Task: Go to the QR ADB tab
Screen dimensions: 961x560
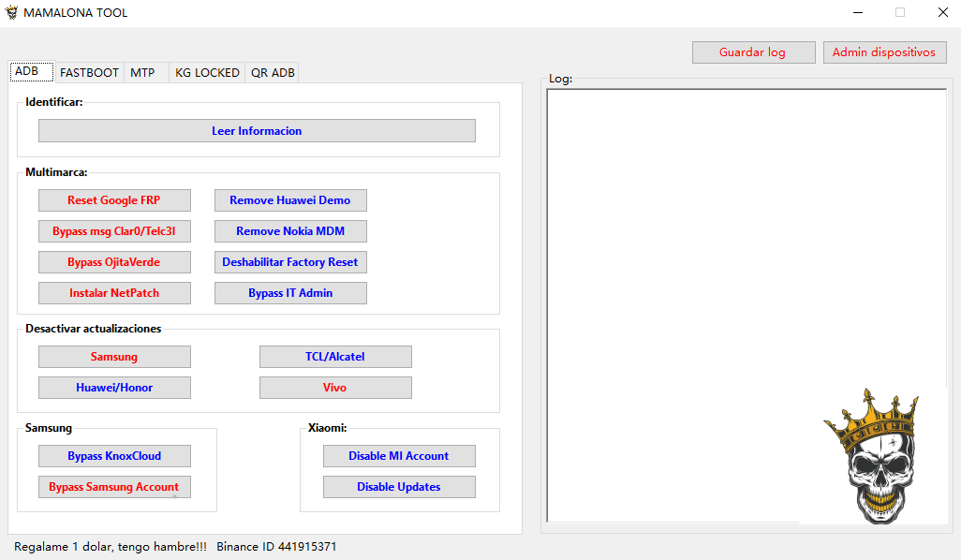Action: pos(273,72)
